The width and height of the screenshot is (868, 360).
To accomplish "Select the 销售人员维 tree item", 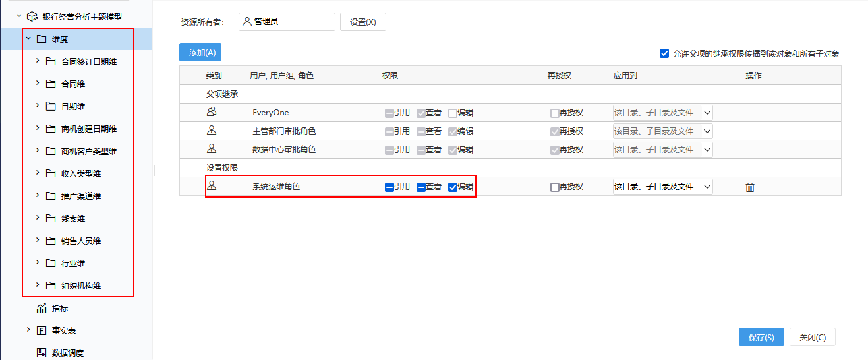I will coord(81,241).
